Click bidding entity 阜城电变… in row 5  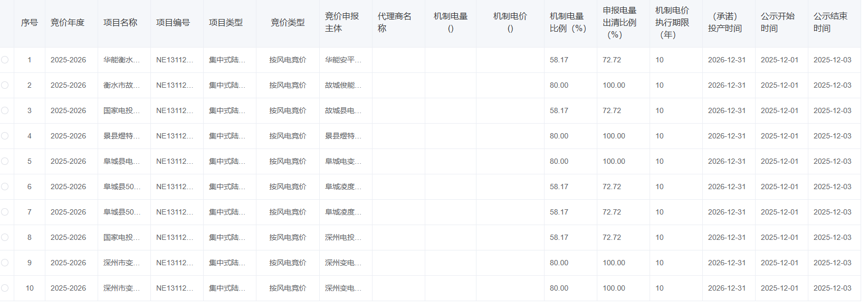[343, 161]
